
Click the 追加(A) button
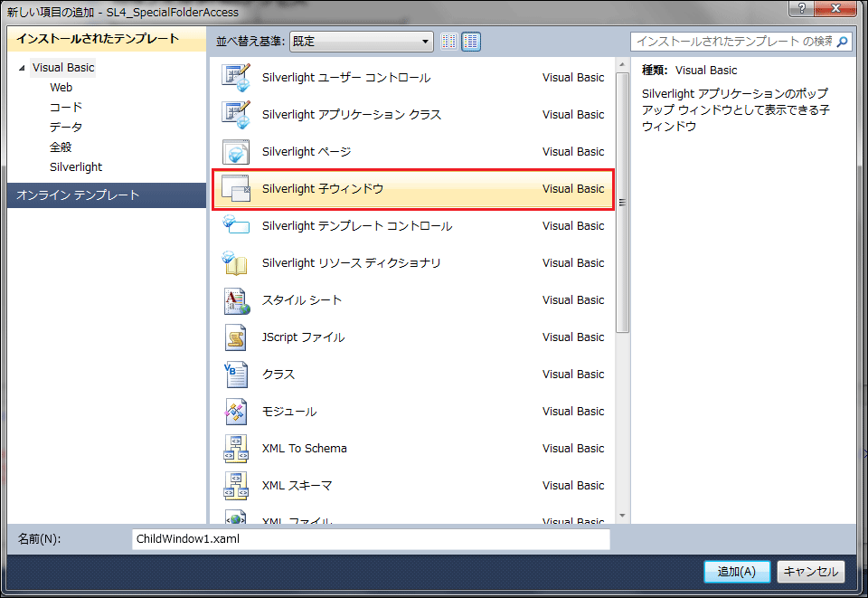click(x=737, y=572)
